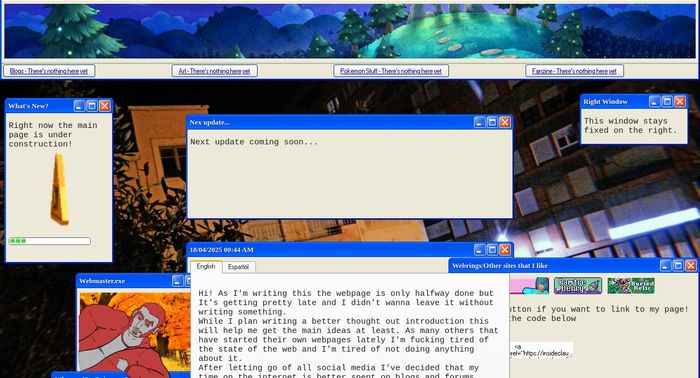Click the pink badge with teal-haired character
Image resolution: width=700 pixels, height=378 pixels.
tap(529, 286)
